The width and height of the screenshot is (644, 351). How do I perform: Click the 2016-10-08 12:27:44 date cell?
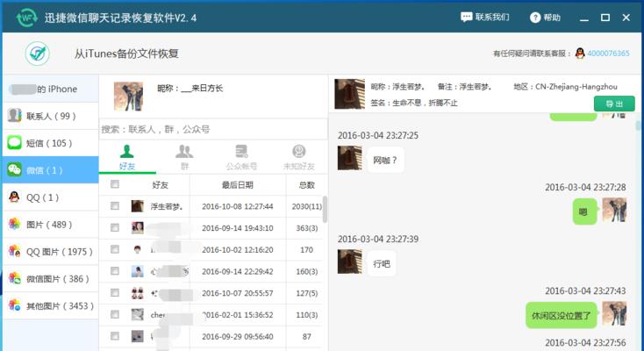[238, 206]
